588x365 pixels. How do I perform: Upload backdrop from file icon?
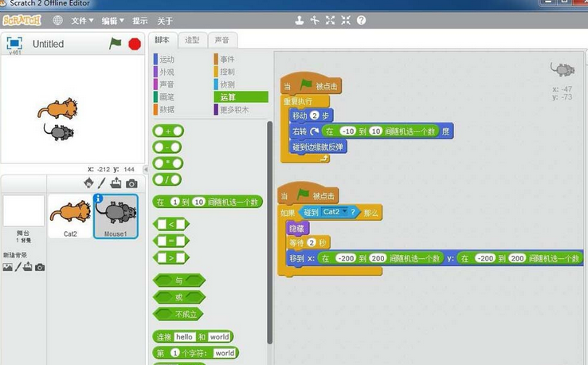28,267
